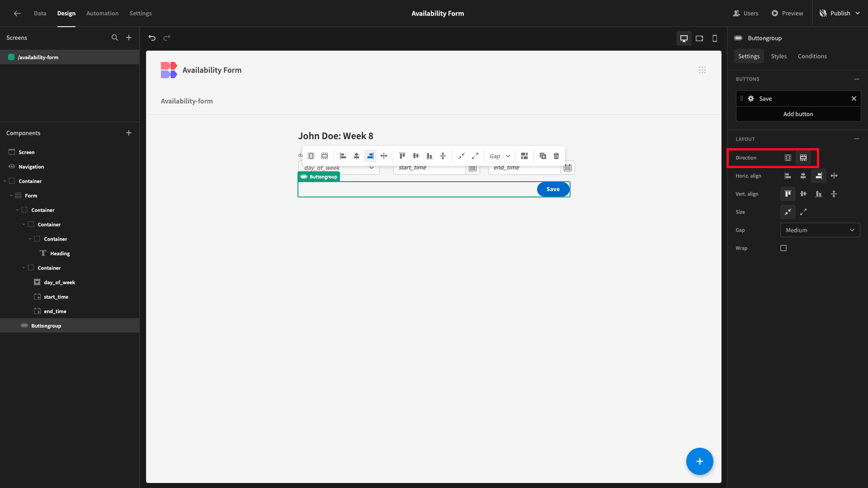The image size is (868, 488).
Task: Set Horiz. align to center
Action: 803,176
